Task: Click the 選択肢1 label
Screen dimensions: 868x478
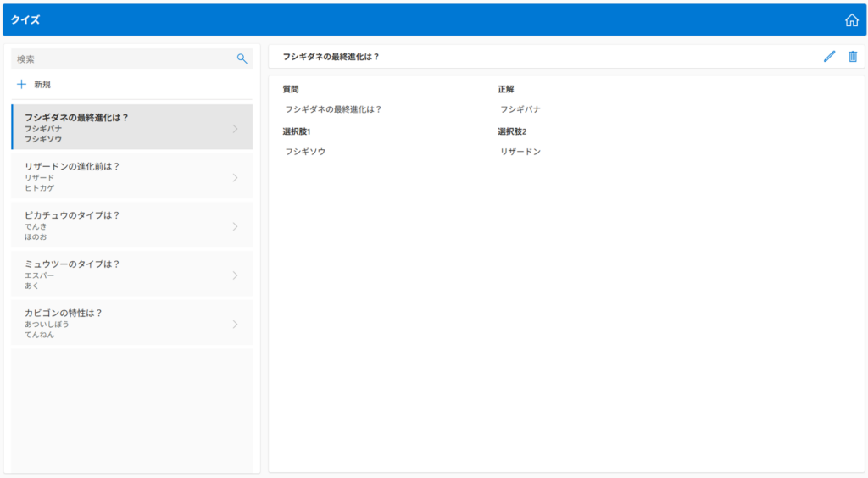Action: pos(297,131)
